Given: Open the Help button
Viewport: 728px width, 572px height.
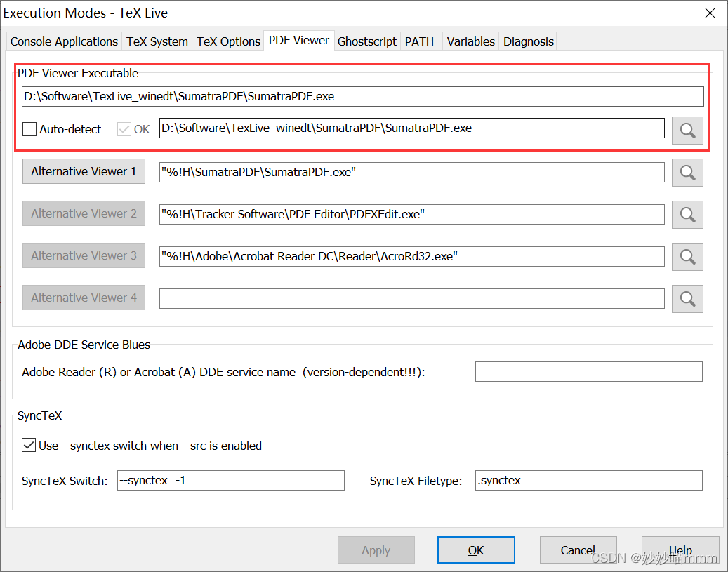Looking at the screenshot, I should tap(680, 550).
